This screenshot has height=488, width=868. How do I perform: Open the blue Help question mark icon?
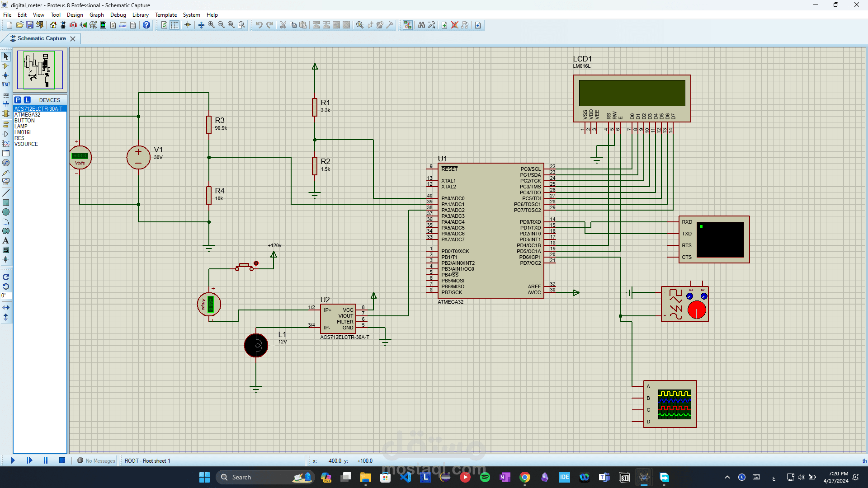pos(146,25)
